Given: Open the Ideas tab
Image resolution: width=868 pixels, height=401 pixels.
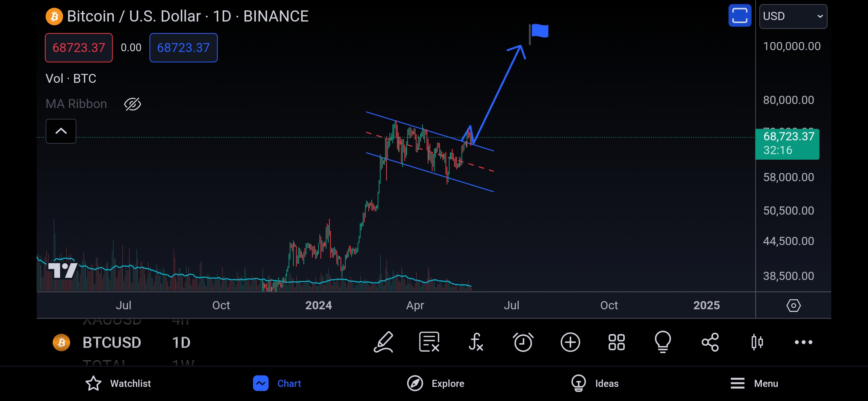Looking at the screenshot, I should click(x=595, y=384).
